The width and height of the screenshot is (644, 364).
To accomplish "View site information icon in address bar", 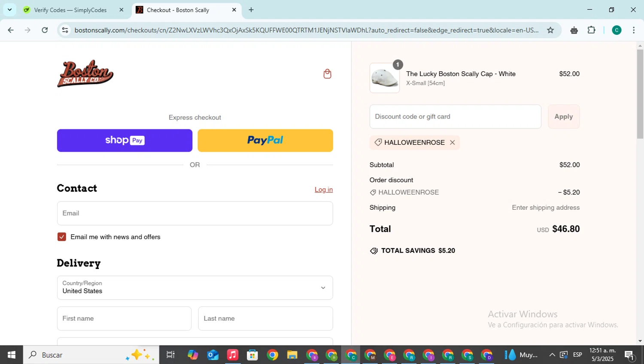I will 65,30.
